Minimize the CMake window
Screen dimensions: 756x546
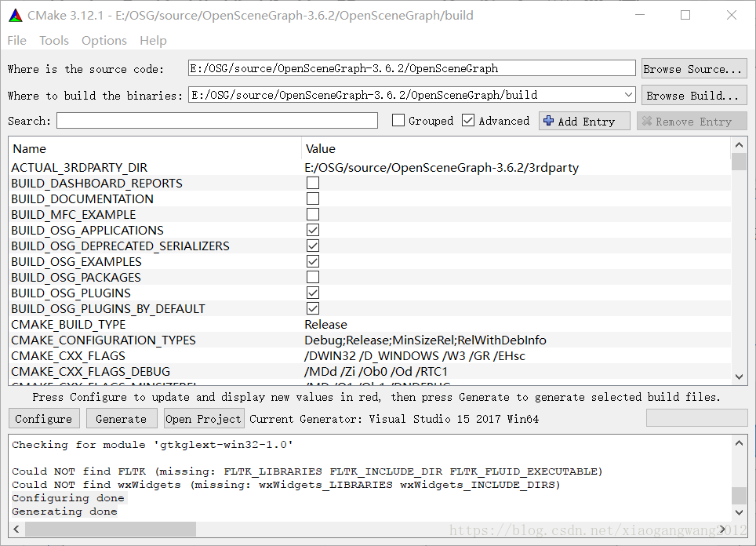[x=640, y=15]
